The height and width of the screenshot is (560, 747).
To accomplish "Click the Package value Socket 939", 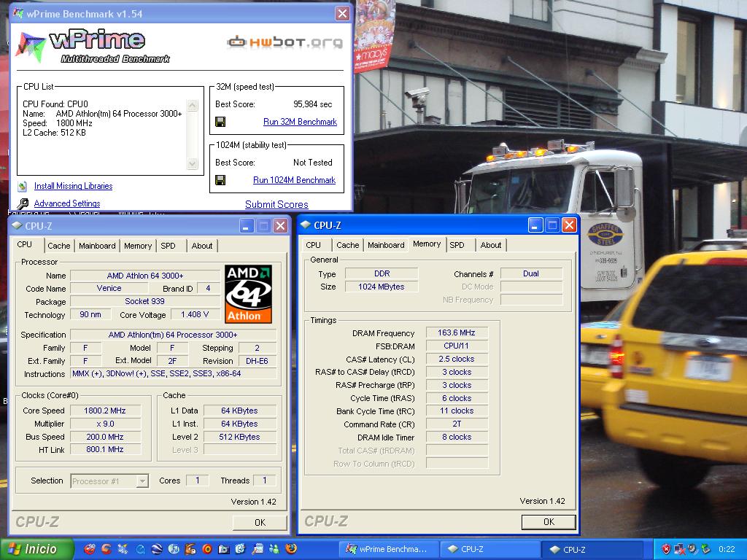I will 145,301.
